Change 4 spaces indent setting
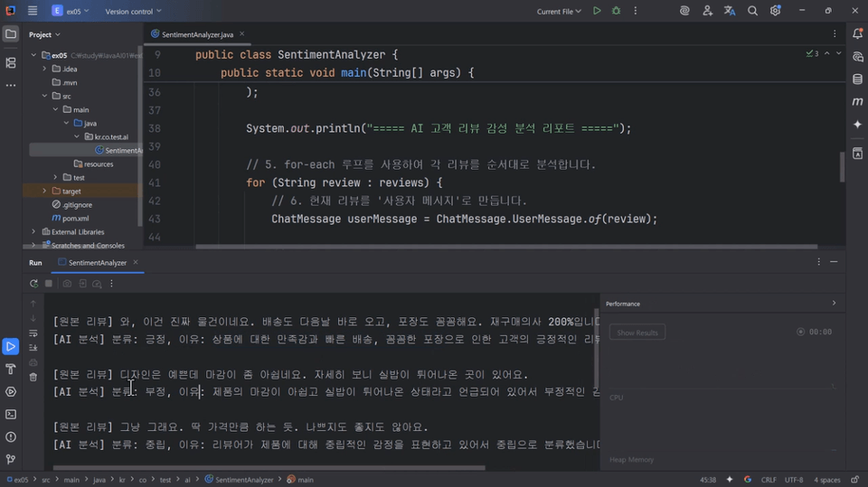Screen dimensions: 868x487 click(x=826, y=480)
